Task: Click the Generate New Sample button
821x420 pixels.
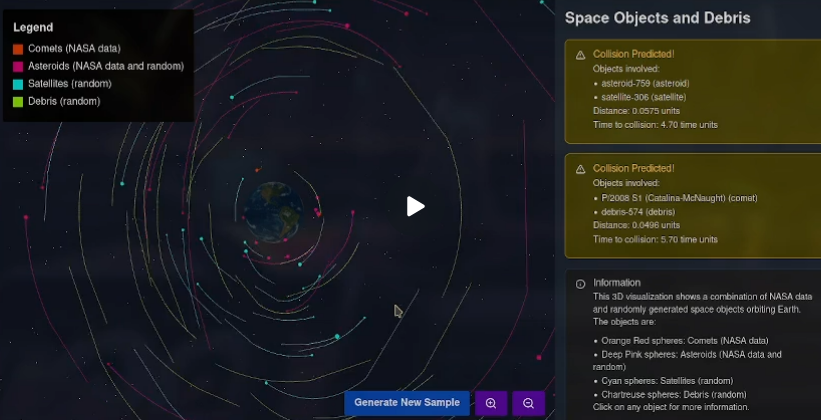Action: (x=407, y=403)
